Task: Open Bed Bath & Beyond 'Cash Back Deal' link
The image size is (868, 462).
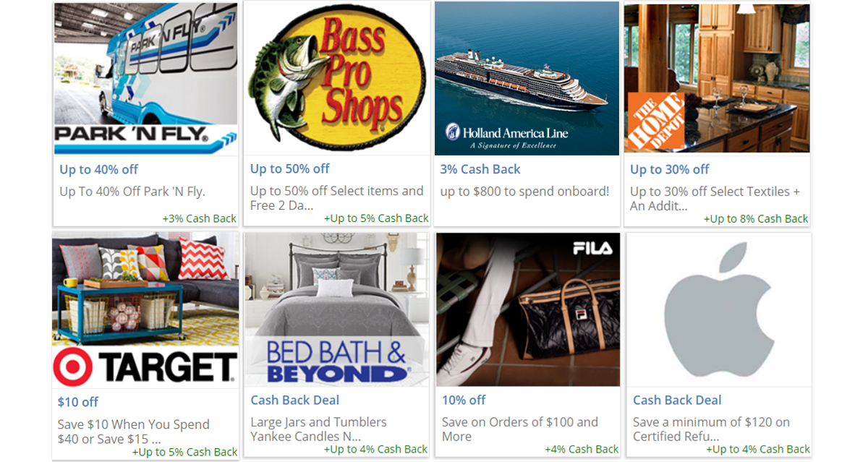Action: tap(295, 400)
